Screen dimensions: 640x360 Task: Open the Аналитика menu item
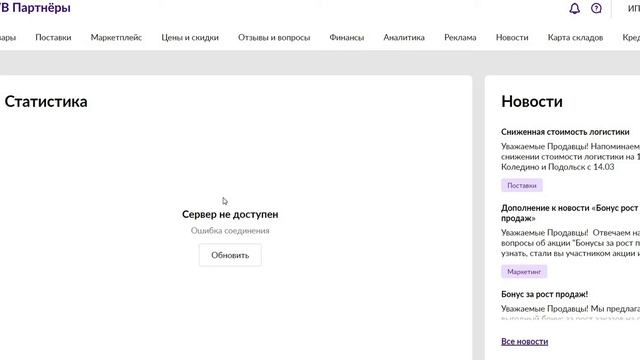click(404, 37)
